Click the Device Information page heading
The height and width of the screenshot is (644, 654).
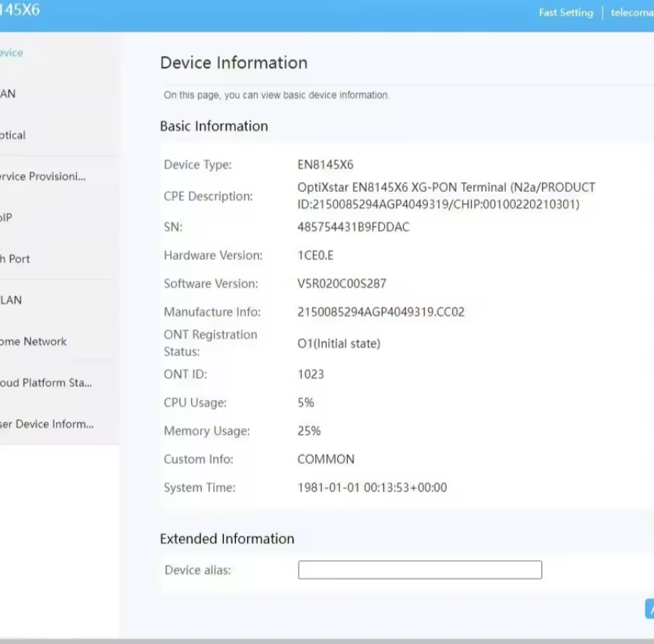(x=234, y=63)
